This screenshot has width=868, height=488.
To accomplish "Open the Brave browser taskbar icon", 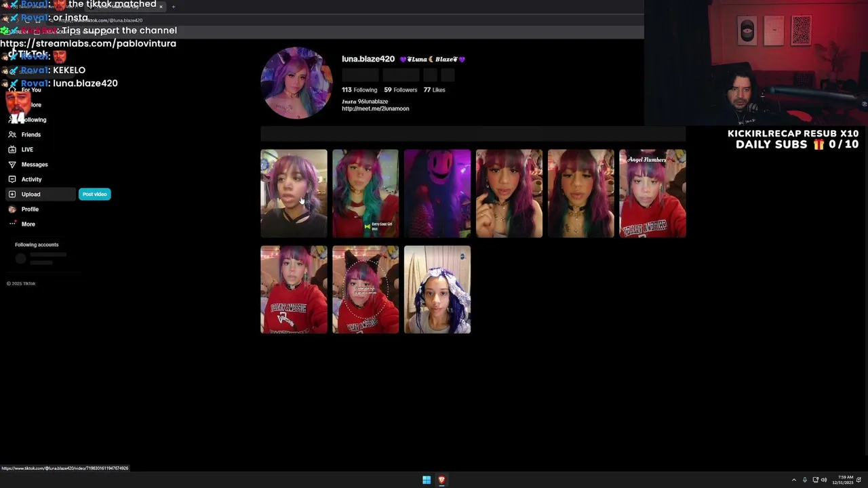I will [441, 480].
